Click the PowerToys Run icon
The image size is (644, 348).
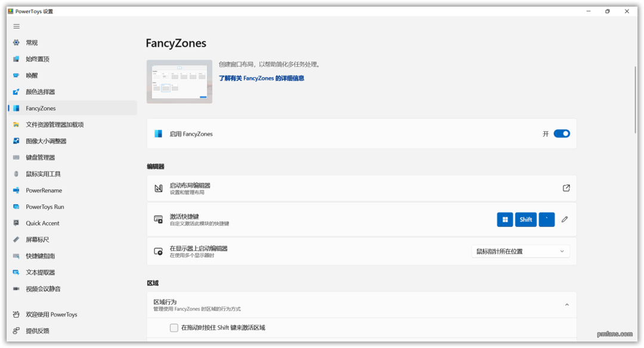pos(16,206)
